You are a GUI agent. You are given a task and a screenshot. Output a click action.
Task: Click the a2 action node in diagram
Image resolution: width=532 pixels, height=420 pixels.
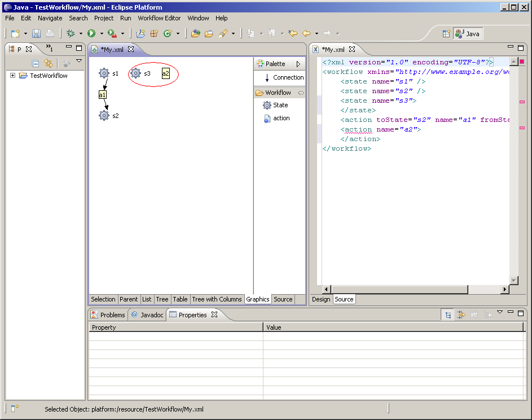click(x=165, y=73)
